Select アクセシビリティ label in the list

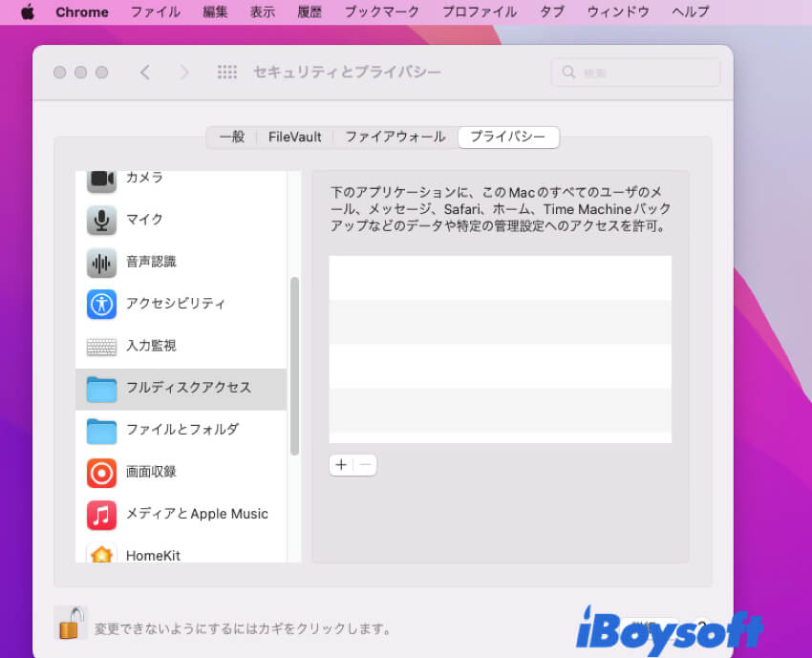[x=176, y=304]
